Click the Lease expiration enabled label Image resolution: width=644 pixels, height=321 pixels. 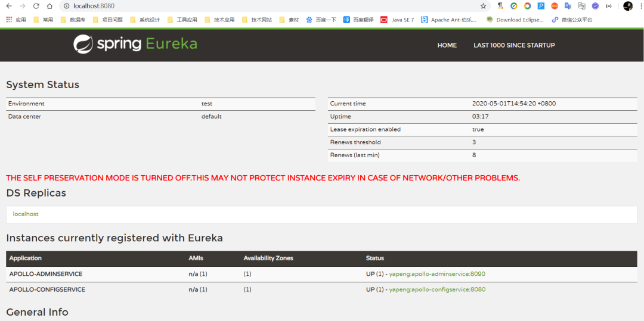365,130
